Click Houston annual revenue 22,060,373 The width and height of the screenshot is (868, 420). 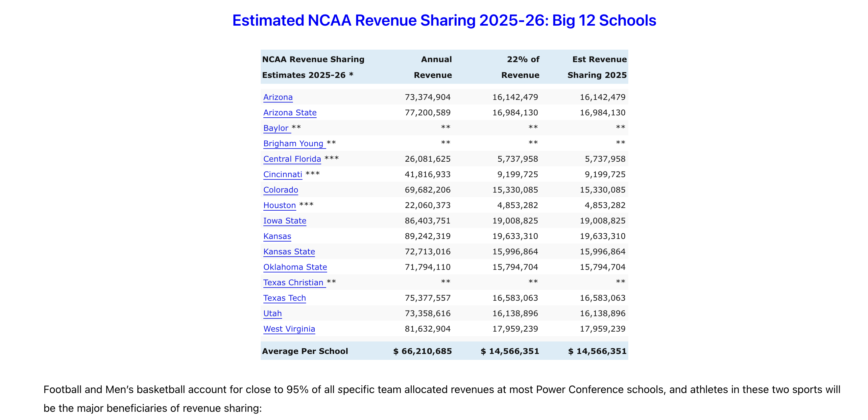428,205
